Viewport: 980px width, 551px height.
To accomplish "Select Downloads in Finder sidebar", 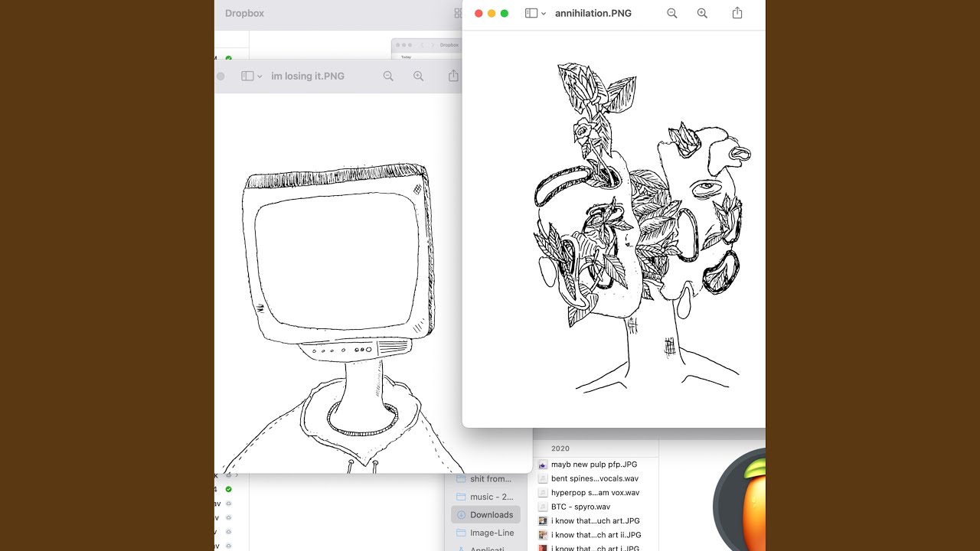I will (x=485, y=514).
